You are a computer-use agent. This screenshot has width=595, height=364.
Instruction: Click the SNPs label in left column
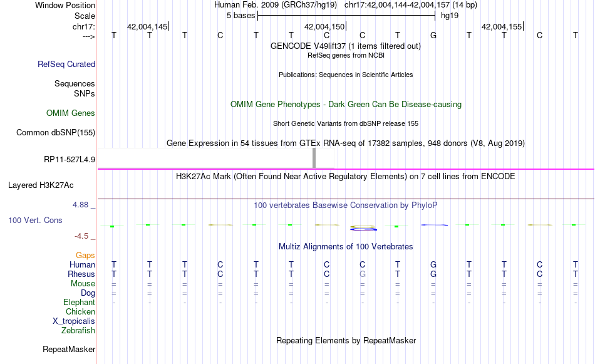coord(85,93)
